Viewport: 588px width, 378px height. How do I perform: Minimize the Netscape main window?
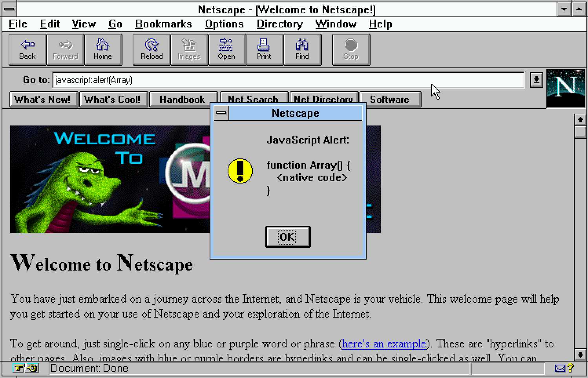(x=564, y=9)
